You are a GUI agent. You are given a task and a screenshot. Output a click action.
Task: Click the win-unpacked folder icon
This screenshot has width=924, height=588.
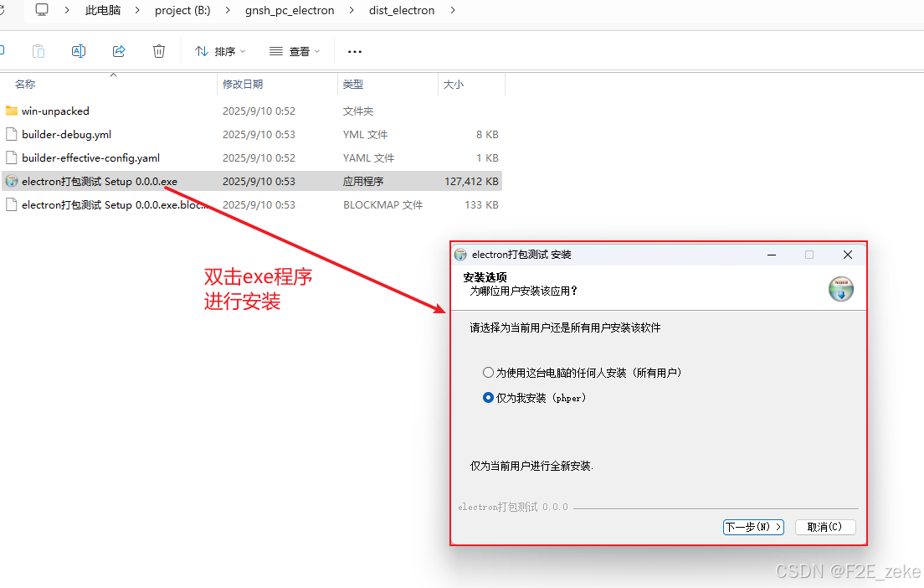(x=11, y=111)
